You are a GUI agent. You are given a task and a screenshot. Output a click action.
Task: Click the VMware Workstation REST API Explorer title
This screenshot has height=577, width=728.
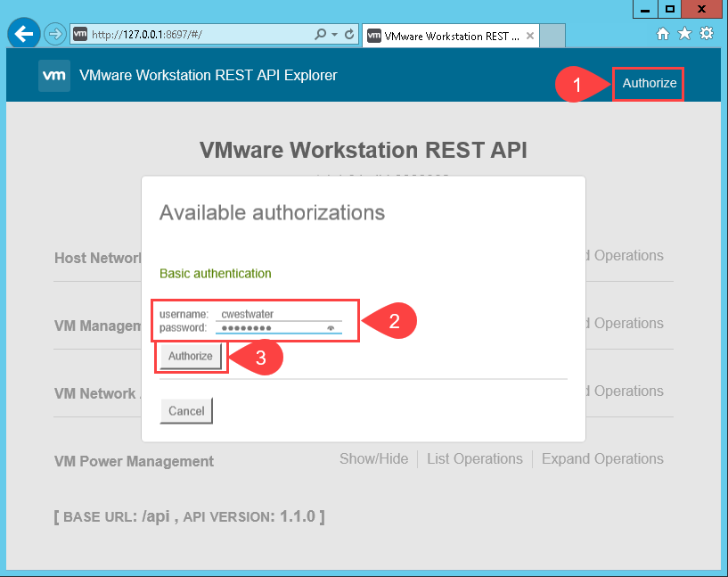pos(209,75)
